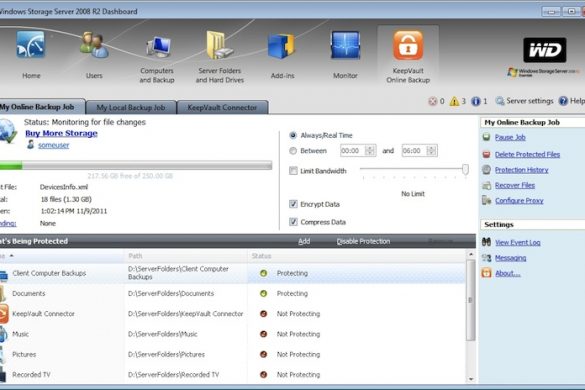
Task: Switch to KeepVault Connector tab
Action: (x=222, y=107)
